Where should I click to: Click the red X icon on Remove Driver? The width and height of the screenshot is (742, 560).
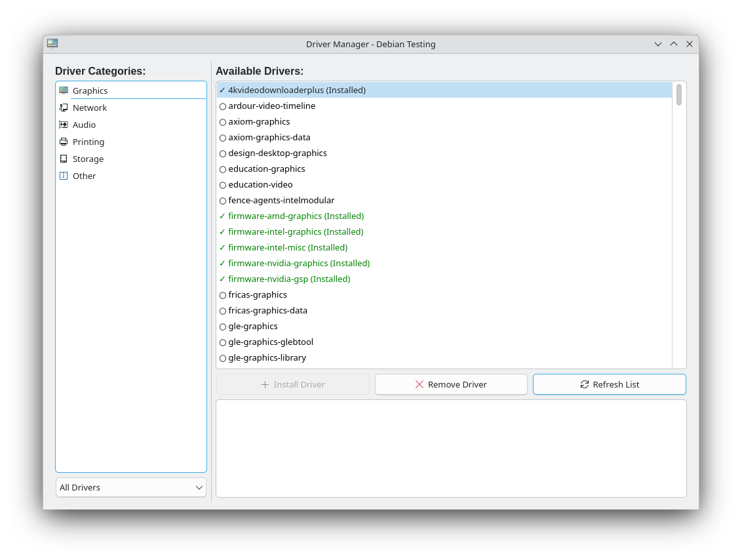pos(420,384)
